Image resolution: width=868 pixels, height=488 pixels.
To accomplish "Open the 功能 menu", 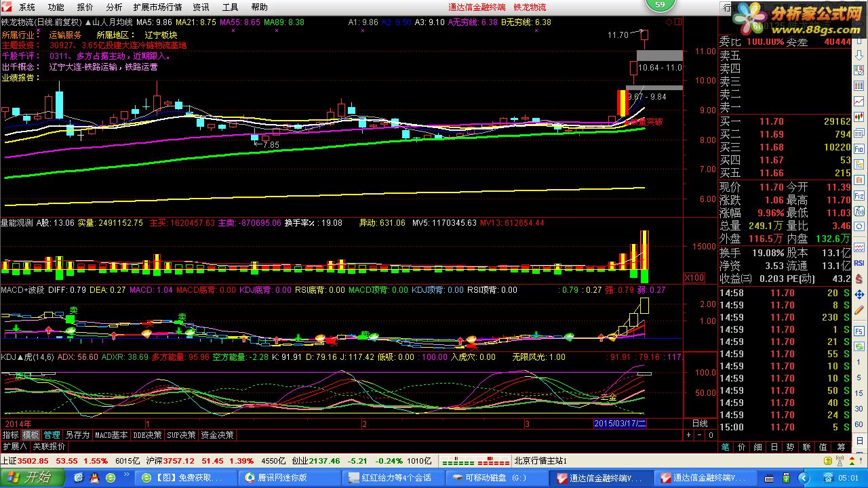I will 56,7.
